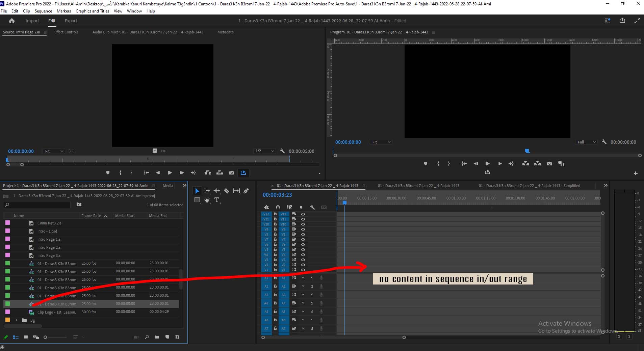Click the project panel search field

click(37, 205)
